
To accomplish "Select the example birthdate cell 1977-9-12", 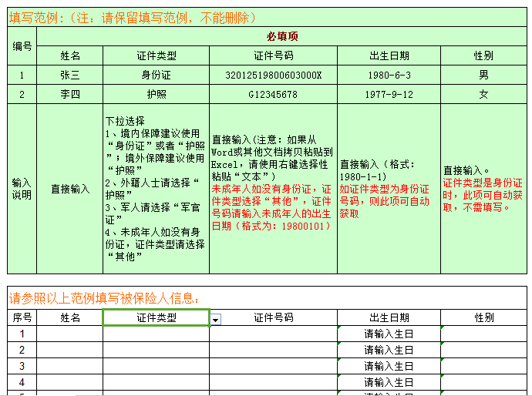I will (x=389, y=95).
